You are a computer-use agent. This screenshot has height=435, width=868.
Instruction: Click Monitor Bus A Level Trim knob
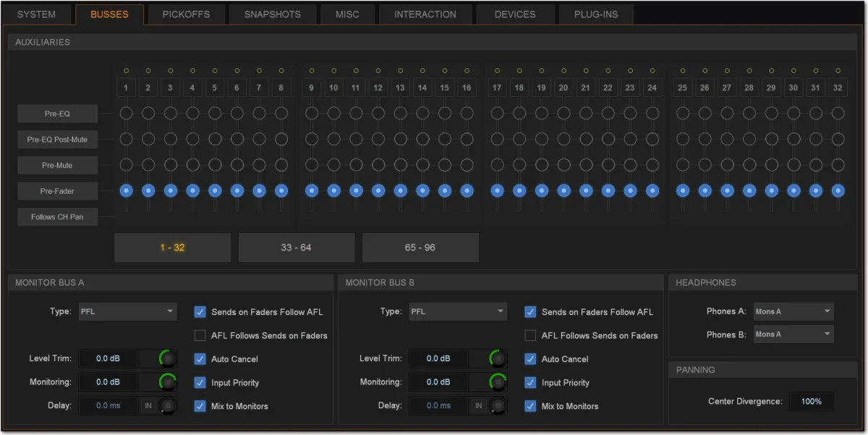pos(168,358)
